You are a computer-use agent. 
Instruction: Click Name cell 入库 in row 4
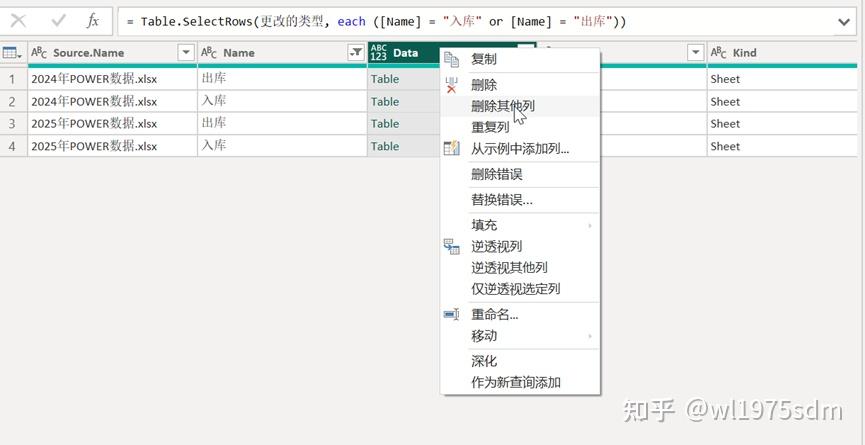coord(282,146)
